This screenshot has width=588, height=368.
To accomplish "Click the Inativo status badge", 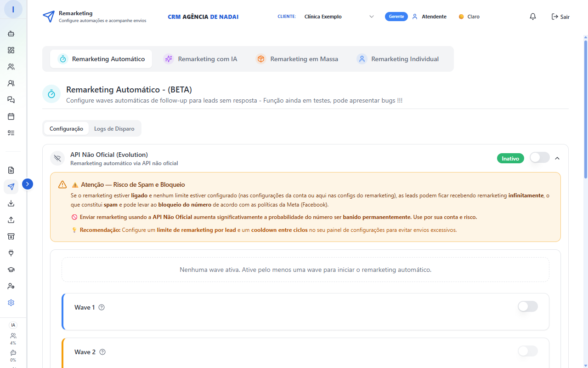I will click(510, 158).
